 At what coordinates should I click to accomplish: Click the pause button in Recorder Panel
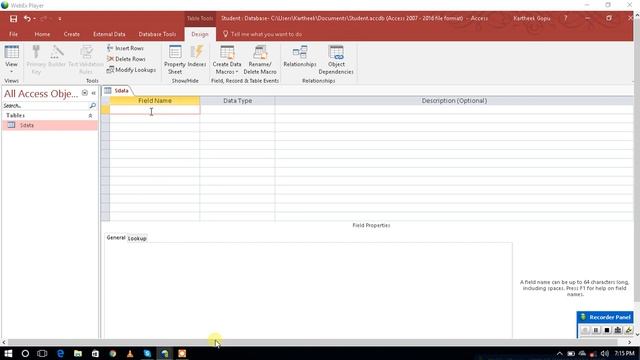[596, 330]
